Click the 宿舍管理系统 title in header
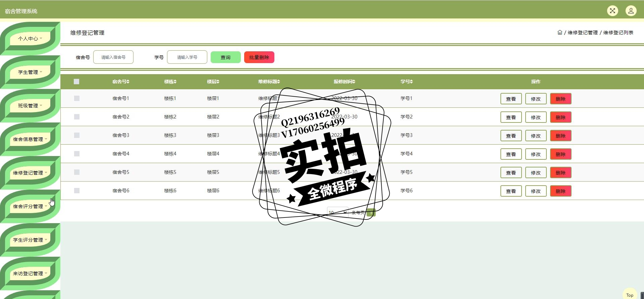This screenshot has height=299, width=644. tap(21, 11)
